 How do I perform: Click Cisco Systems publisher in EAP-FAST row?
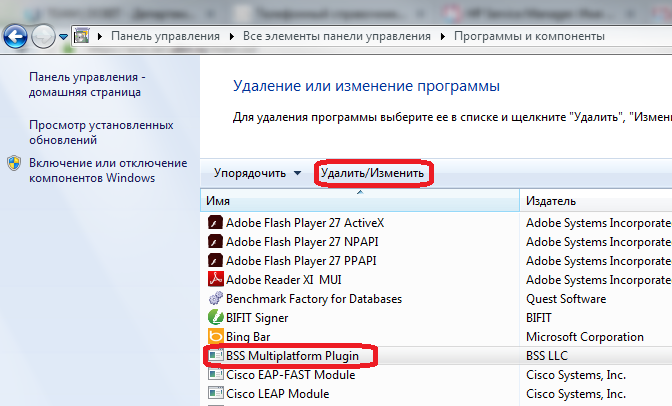(x=576, y=375)
